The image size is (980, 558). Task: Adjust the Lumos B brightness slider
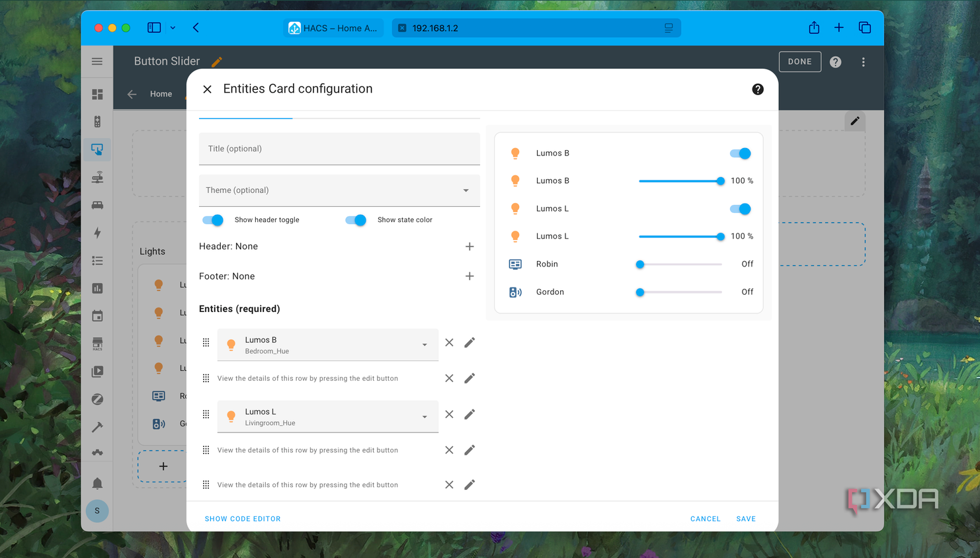[x=680, y=181]
